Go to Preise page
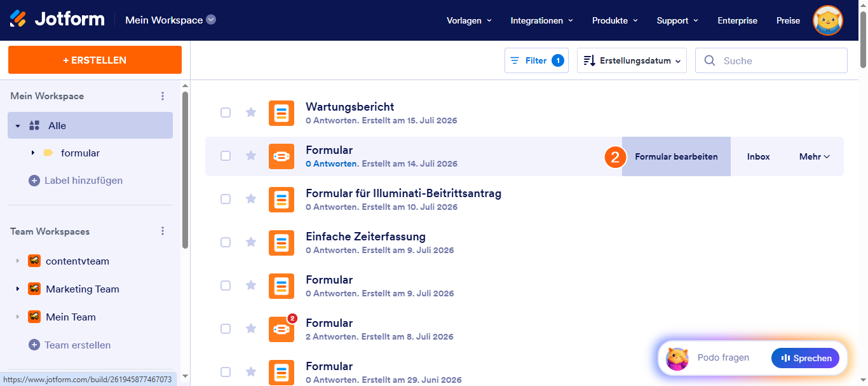 coord(788,20)
